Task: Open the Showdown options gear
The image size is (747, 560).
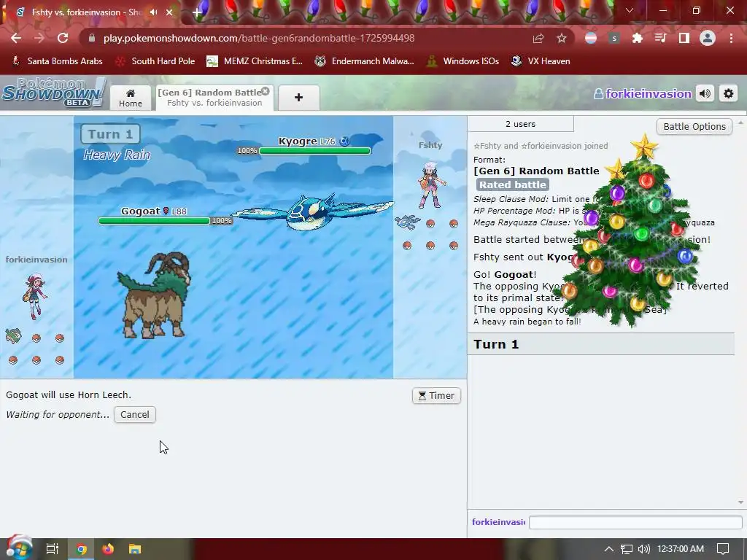Action: click(729, 94)
